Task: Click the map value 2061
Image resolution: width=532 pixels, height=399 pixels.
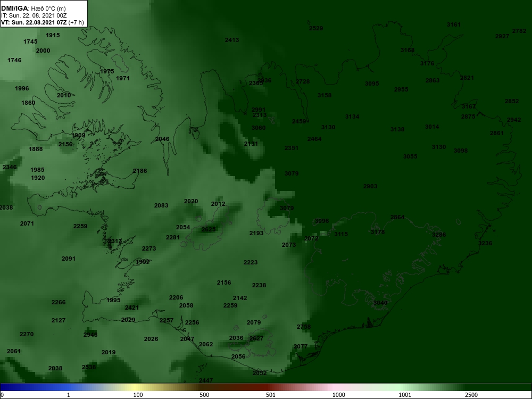Action: tap(14, 352)
